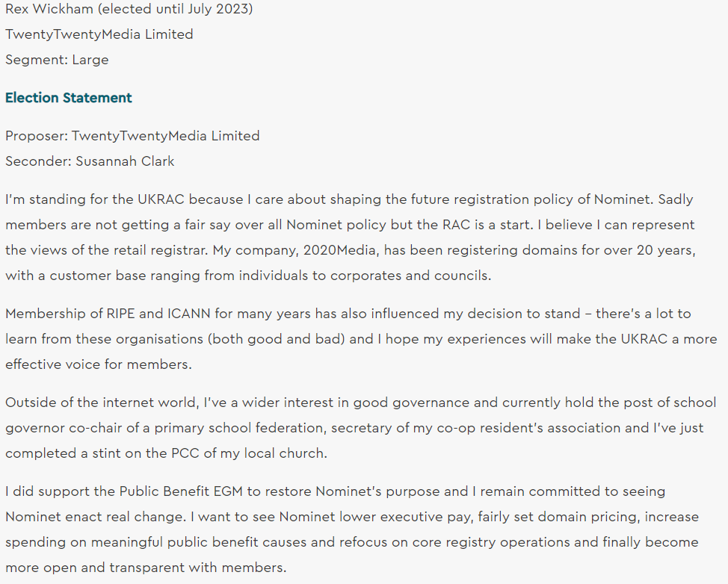728x584 pixels.
Task: Click the phrase 'Outside of the internet world'
Action: (102, 403)
